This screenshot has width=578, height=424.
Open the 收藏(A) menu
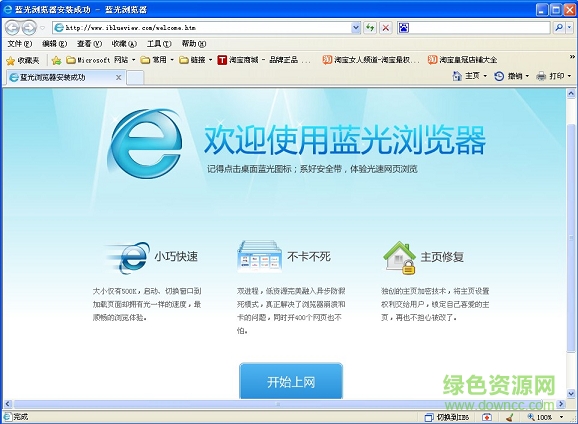click(x=124, y=44)
